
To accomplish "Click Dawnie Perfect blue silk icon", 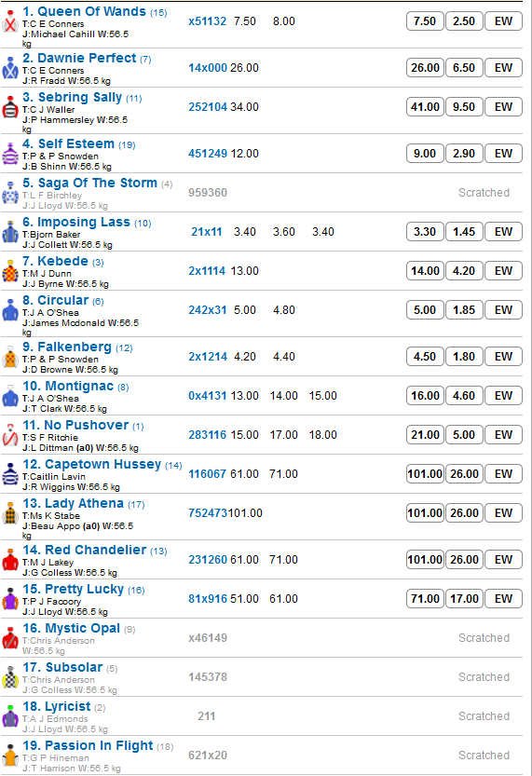I will click(x=10, y=68).
